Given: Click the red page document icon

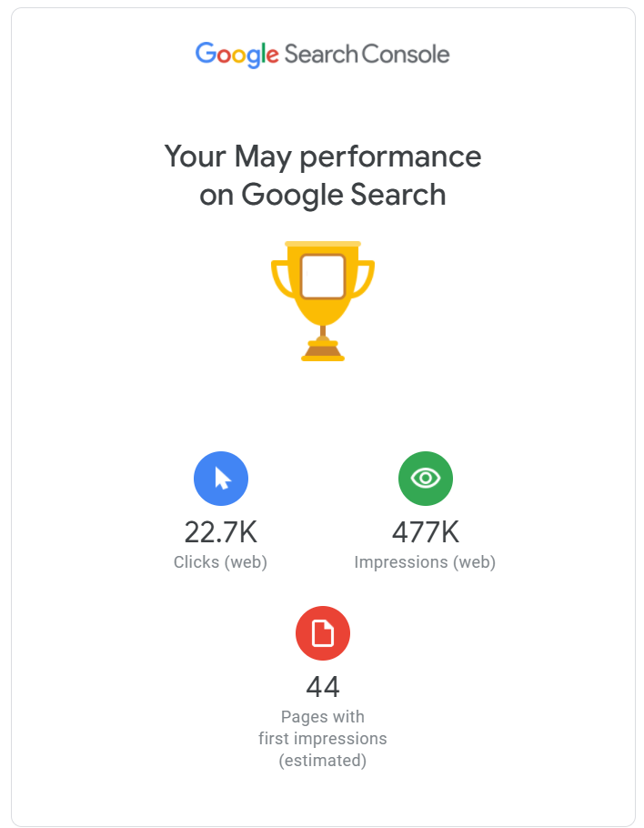Looking at the screenshot, I should [x=323, y=633].
